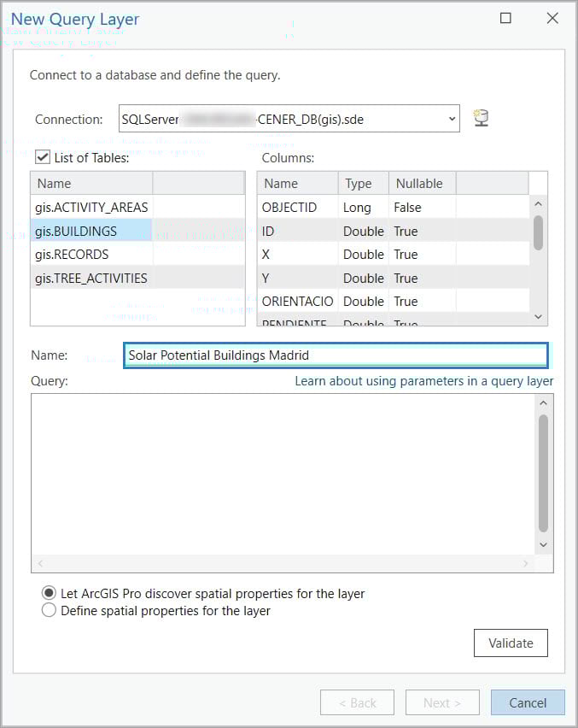Click the Name input field
This screenshot has width=578, height=728.
333,355
